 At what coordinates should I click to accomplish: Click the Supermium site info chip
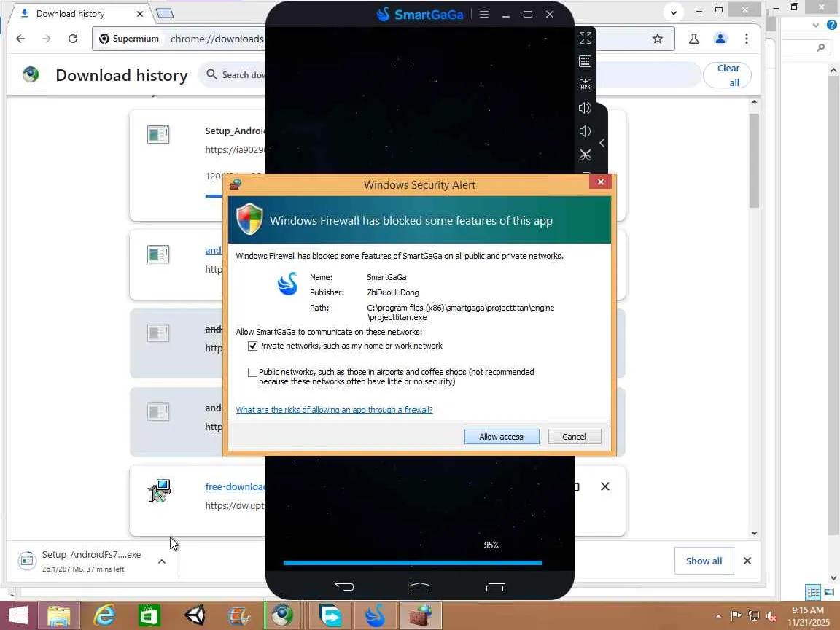(x=129, y=39)
